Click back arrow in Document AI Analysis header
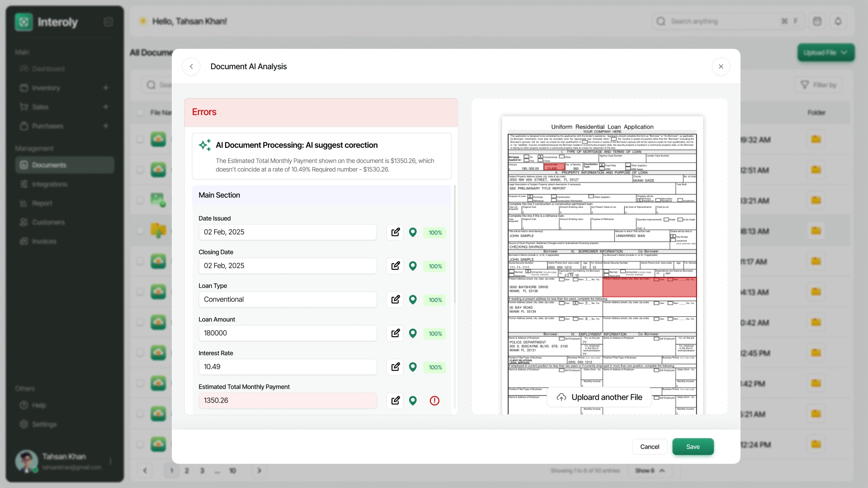 (191, 66)
